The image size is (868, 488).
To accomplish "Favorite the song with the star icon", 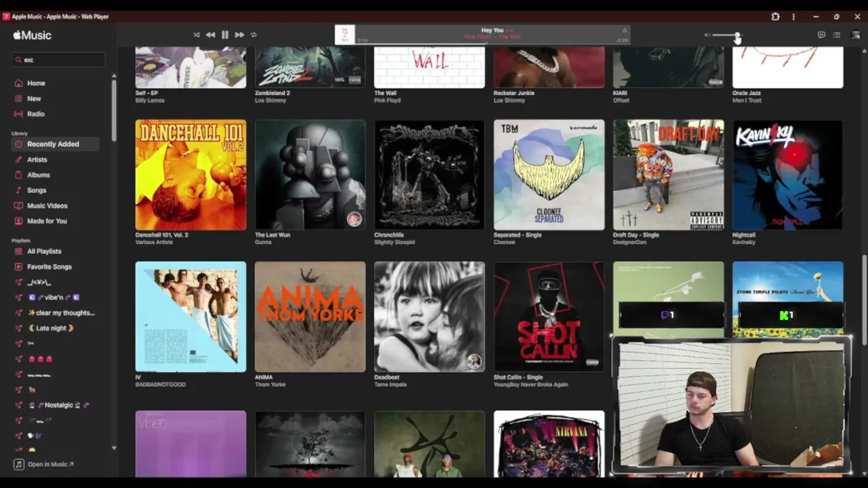I will (625, 30).
